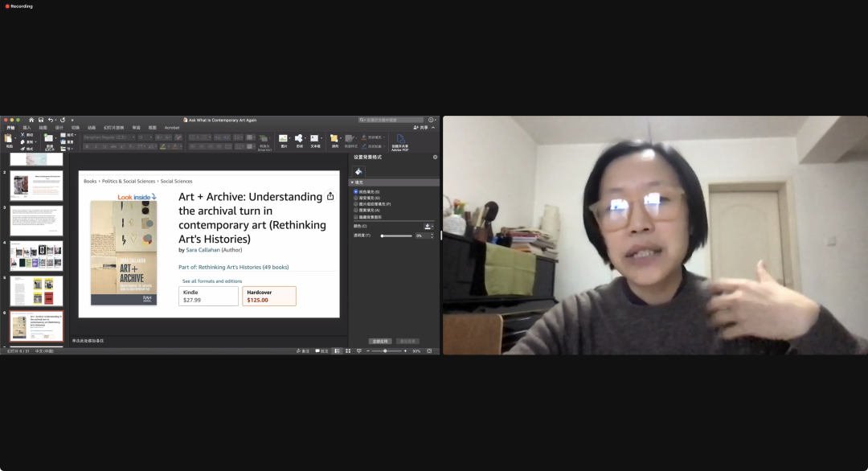The height and width of the screenshot is (471, 868).
Task: Open the Insert (插入) ribbon tab
Action: point(27,128)
